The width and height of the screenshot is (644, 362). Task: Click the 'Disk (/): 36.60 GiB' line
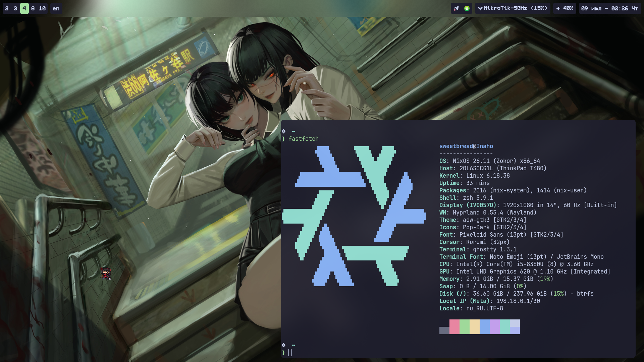517,294
